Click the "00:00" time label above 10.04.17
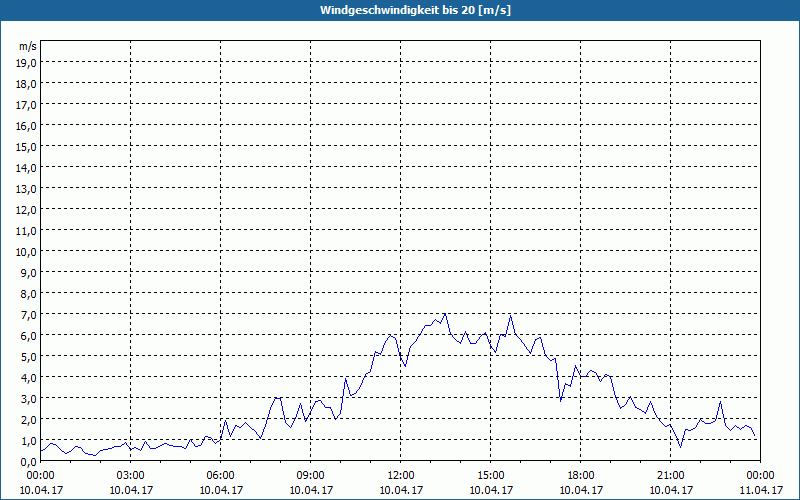 pos(41,476)
